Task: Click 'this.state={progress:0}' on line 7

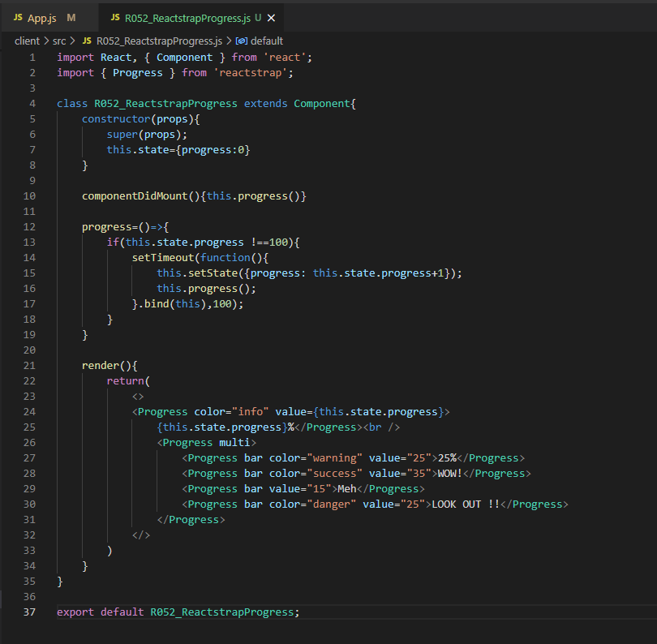Action: pos(178,150)
